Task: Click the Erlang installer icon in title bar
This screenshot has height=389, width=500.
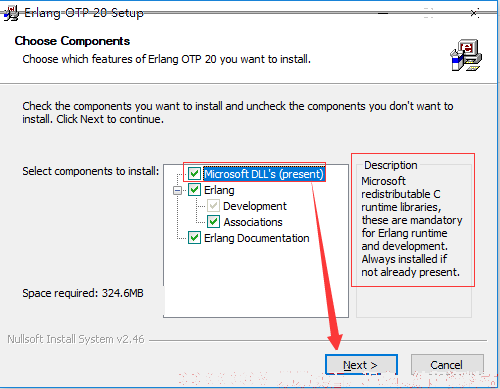Action: [x=12, y=13]
